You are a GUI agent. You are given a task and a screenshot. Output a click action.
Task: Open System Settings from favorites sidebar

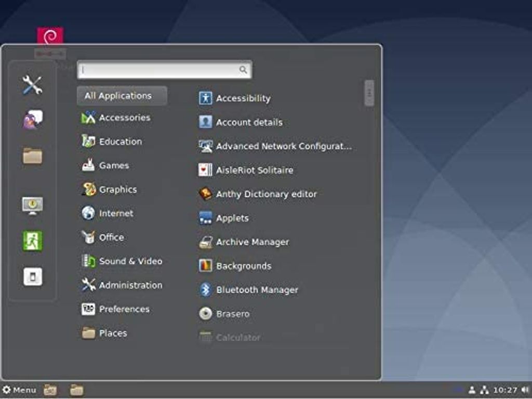click(x=32, y=85)
